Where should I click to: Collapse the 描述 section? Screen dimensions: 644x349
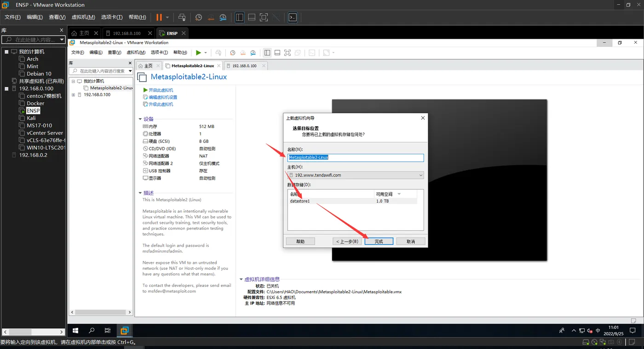[140, 193]
